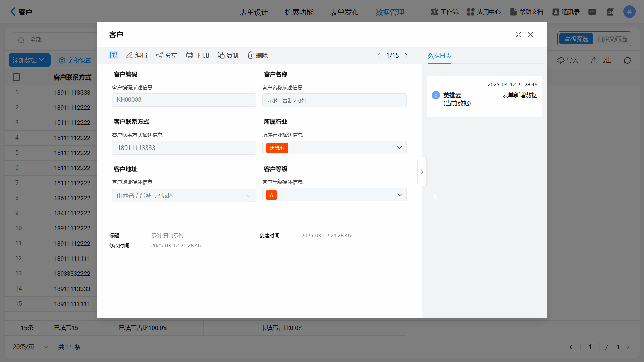Screen dimensions: 644x362
Task: Select all rows checkbox in table header
Action: (16, 77)
